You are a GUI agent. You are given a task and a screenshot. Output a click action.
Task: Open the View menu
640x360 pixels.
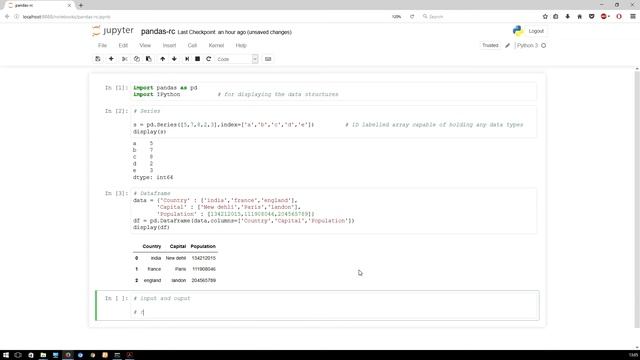pyautogui.click(x=145, y=45)
